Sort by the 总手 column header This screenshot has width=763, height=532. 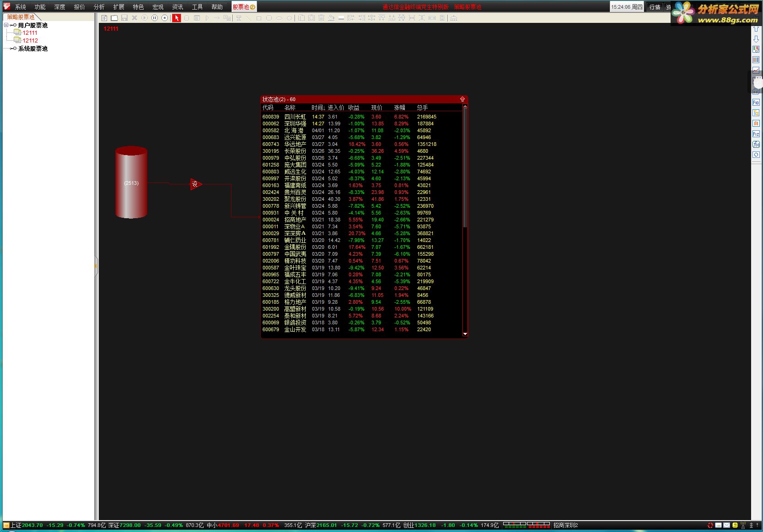422,108
